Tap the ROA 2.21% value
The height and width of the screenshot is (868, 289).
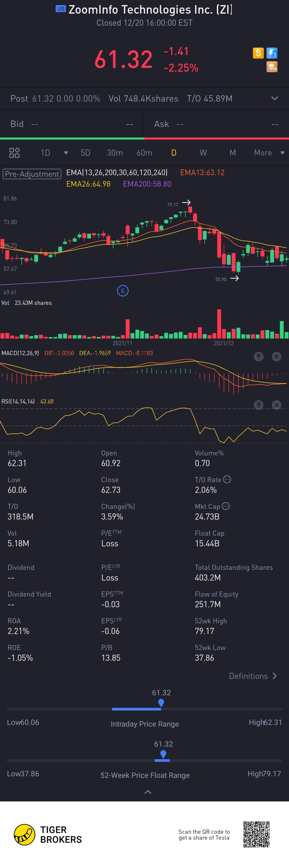(18, 631)
